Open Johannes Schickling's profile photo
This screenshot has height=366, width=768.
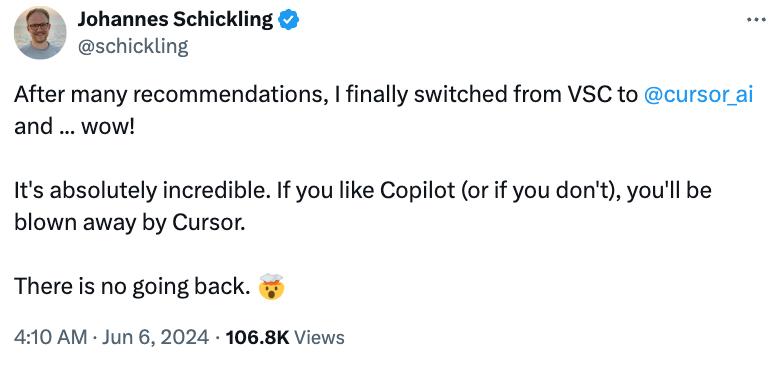point(40,33)
